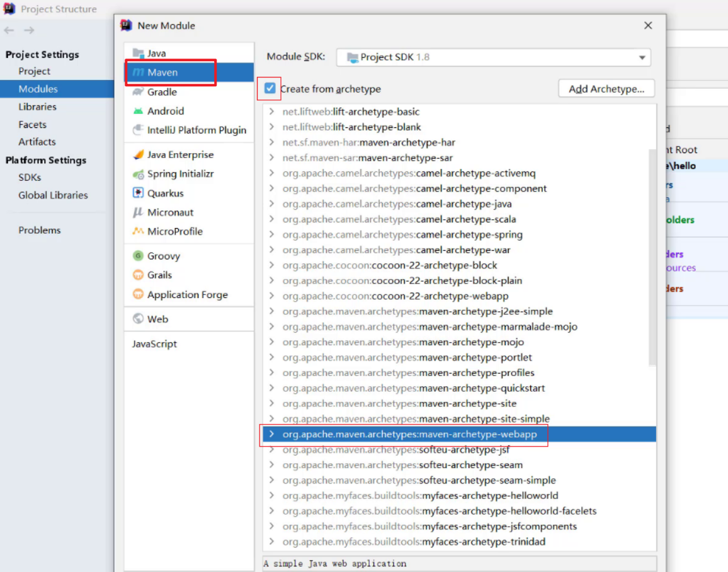Select cocoon-22-archetype-webapp row
The image size is (728, 572).
[x=460, y=295]
